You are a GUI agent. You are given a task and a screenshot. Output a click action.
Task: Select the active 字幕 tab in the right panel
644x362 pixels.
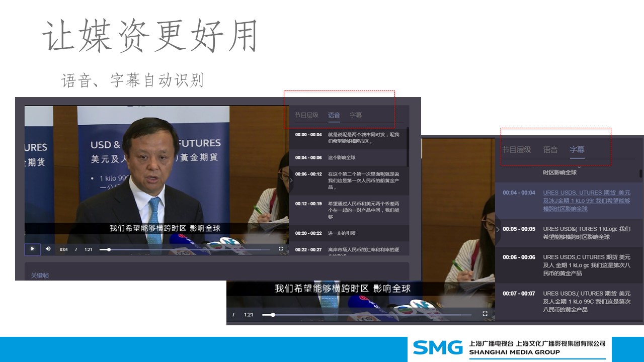(x=577, y=150)
